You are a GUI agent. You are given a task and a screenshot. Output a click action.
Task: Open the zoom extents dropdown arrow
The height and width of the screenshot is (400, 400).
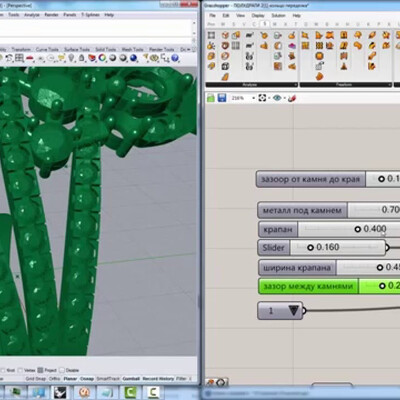269,98
